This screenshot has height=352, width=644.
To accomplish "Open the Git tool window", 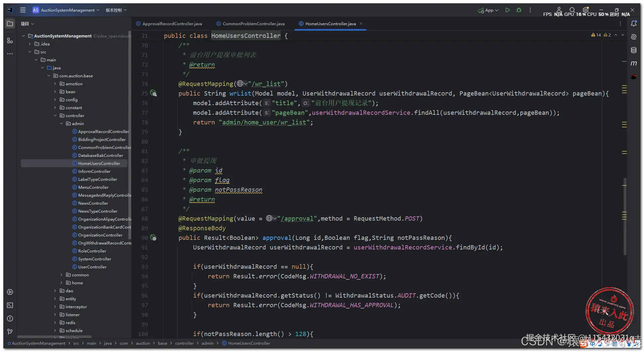I will tap(10, 331).
